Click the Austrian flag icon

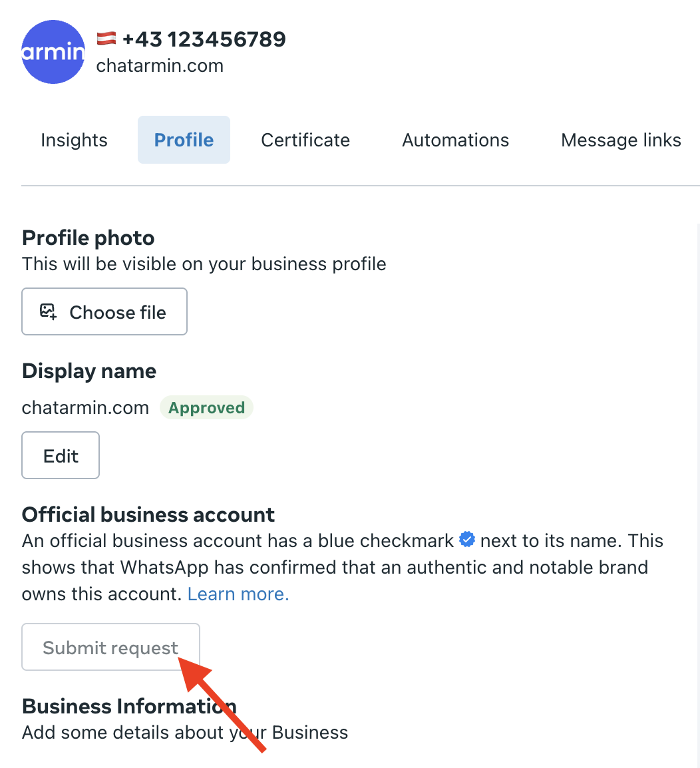coord(106,39)
